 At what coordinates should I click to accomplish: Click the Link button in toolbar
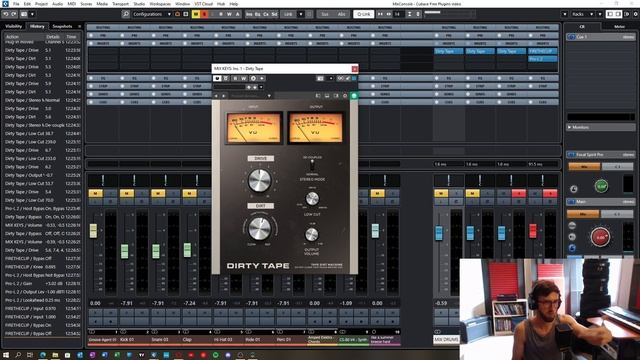[x=288, y=14]
